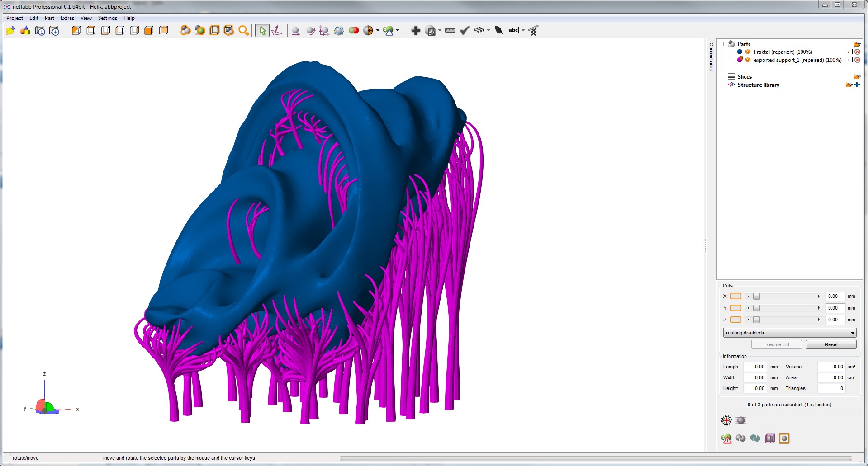
Task: Click the Execute cut button
Action: (x=776, y=344)
